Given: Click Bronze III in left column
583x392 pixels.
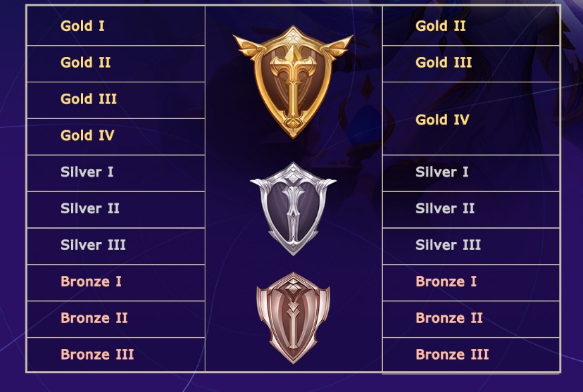Looking at the screenshot, I should 97,355.
